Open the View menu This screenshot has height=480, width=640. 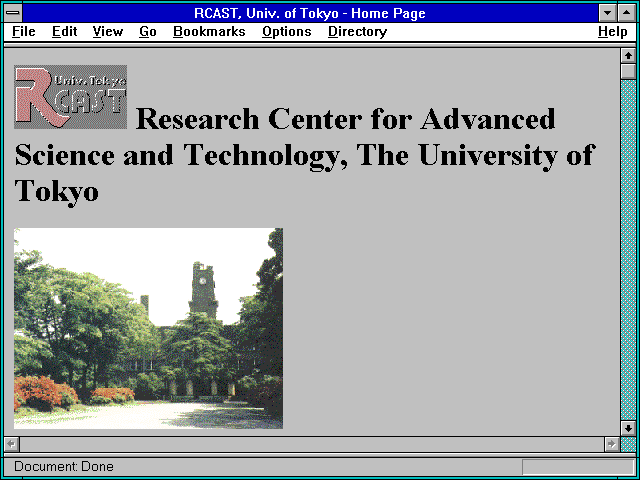108,32
